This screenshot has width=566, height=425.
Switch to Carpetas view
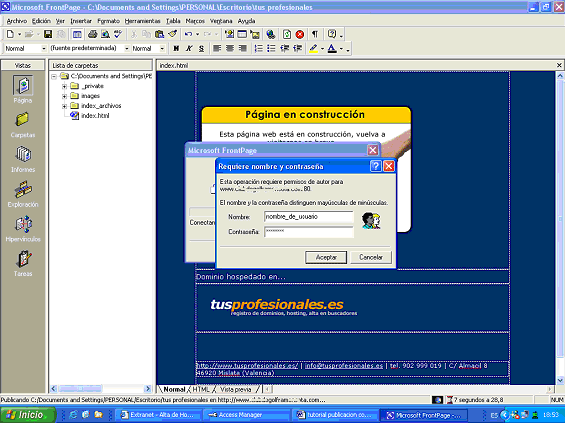(23, 125)
